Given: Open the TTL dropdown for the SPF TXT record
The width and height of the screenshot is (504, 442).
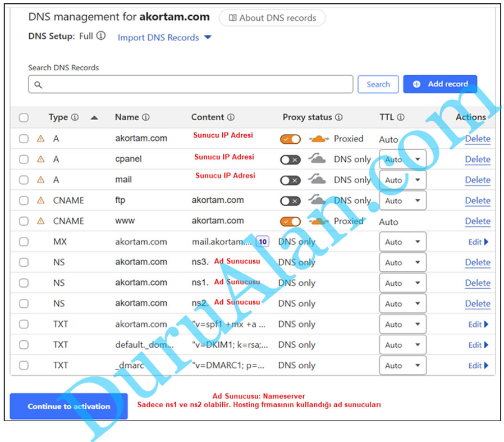Looking at the screenshot, I should click(x=403, y=324).
